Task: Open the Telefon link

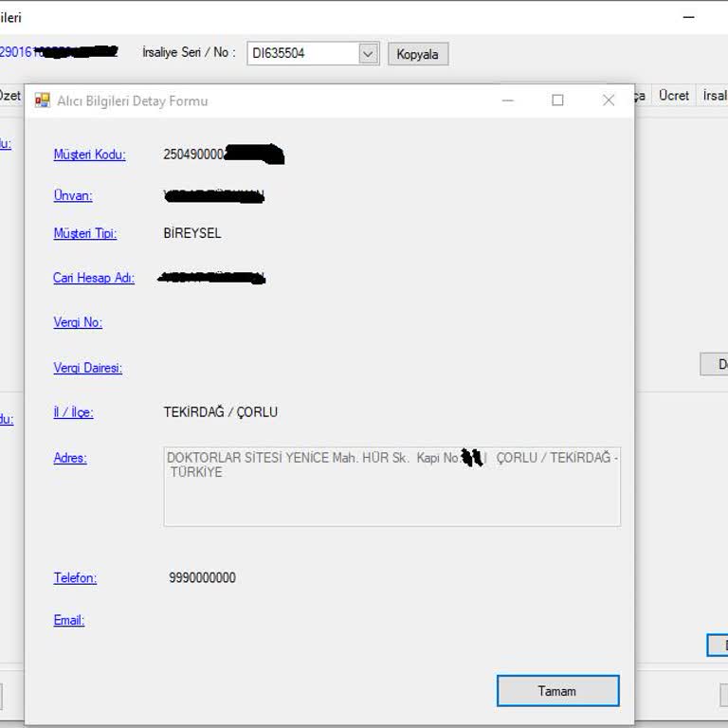Action: point(75,578)
